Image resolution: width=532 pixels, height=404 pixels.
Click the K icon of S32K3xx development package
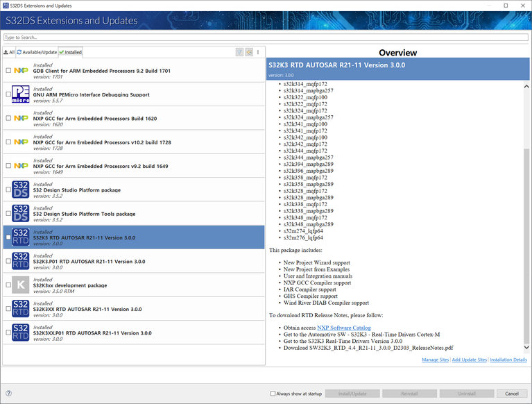point(21,285)
